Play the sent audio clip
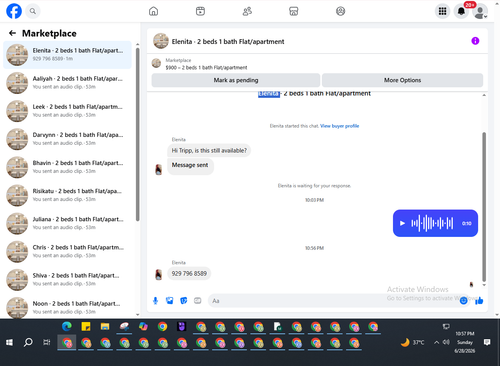Viewport: 500px width, 366px height. pyautogui.click(x=402, y=223)
